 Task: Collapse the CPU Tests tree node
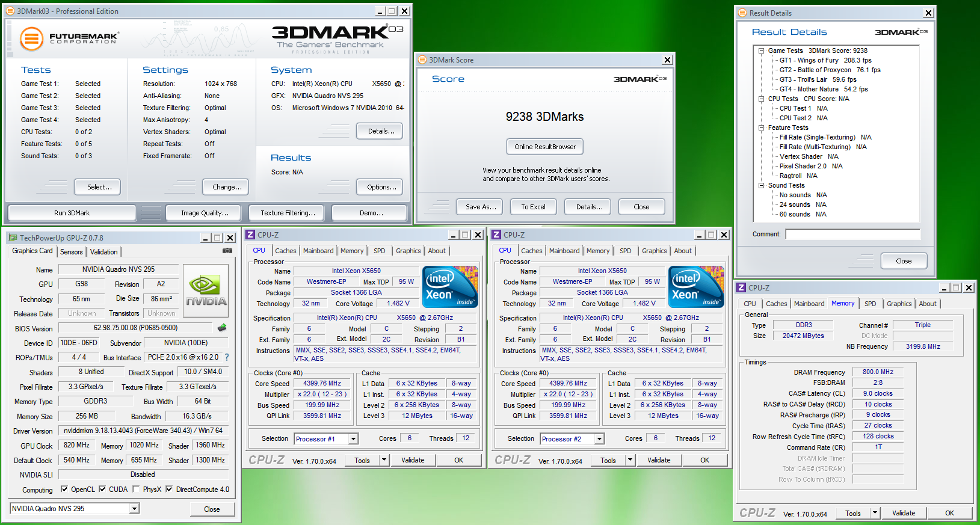[761, 99]
